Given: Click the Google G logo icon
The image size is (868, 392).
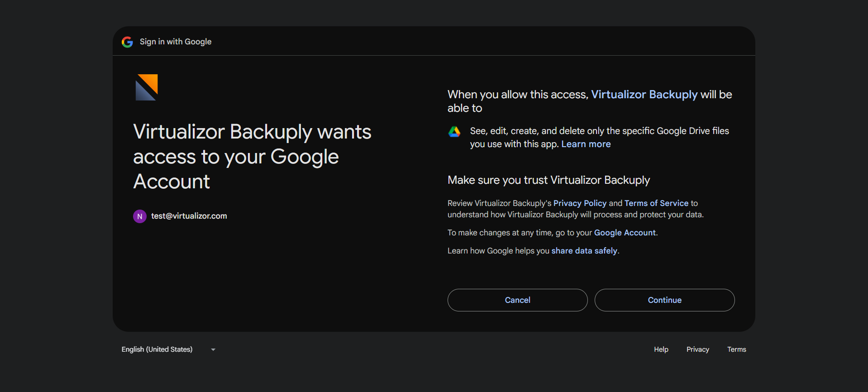Looking at the screenshot, I should click(x=127, y=42).
